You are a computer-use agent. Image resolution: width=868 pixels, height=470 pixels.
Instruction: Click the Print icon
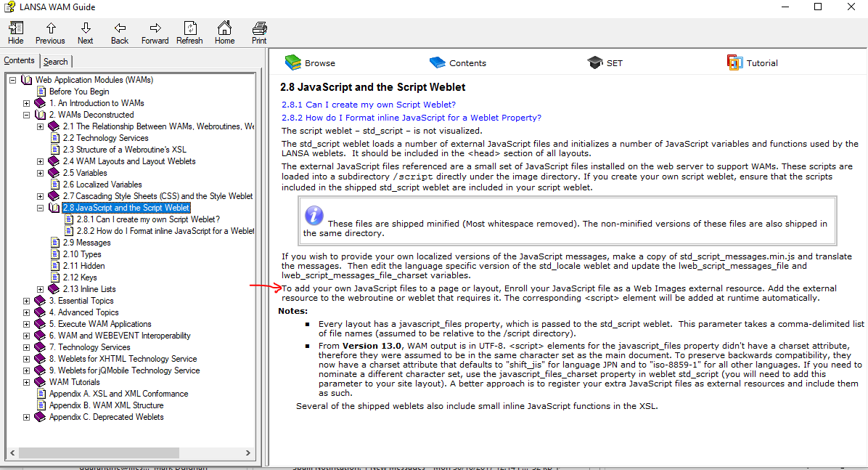[259, 28]
